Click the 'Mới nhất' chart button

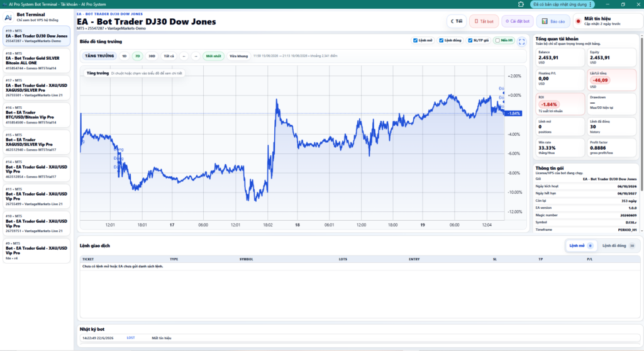(213, 56)
